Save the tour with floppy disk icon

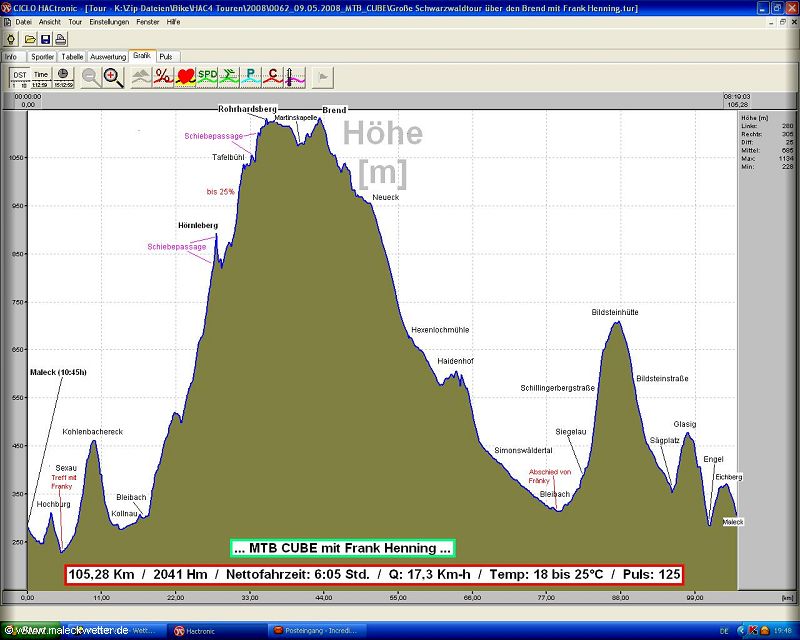click(44, 38)
